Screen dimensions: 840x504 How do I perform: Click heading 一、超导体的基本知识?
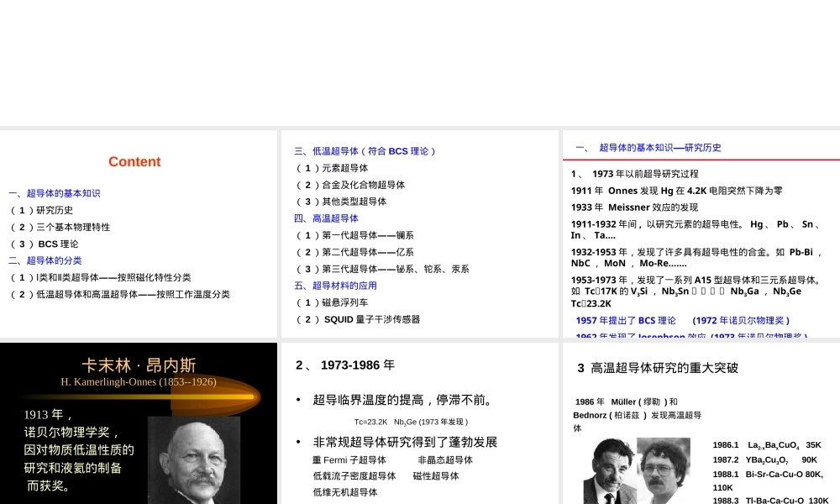pyautogui.click(x=54, y=193)
